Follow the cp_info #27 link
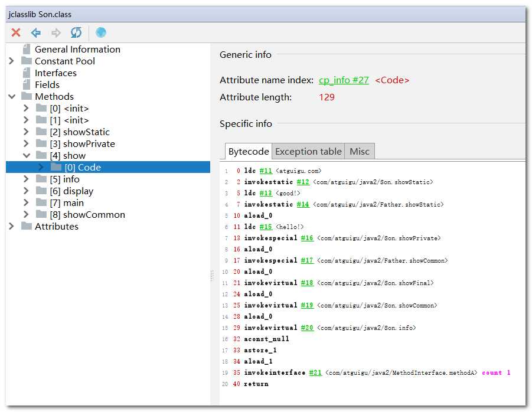Viewport: 532px width, 412px height. tap(344, 80)
